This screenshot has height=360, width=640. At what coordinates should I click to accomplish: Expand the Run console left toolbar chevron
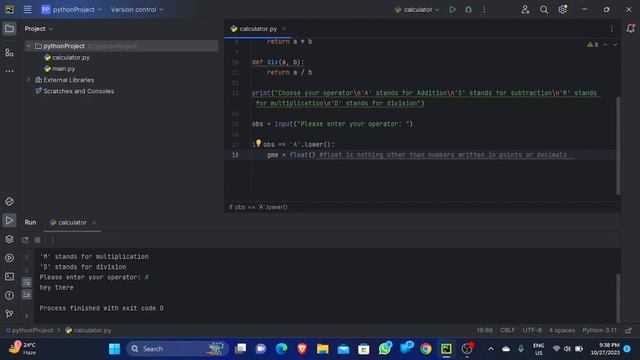(27, 316)
